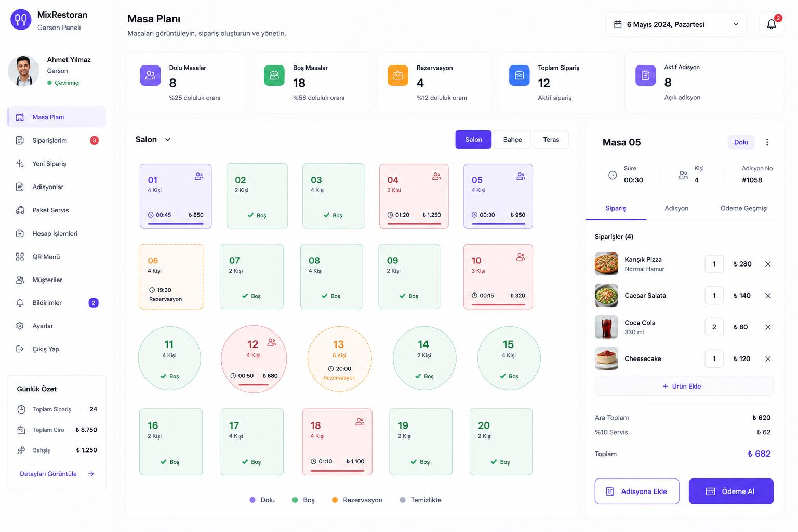
Task: Select empty table 17
Action: [252, 442]
